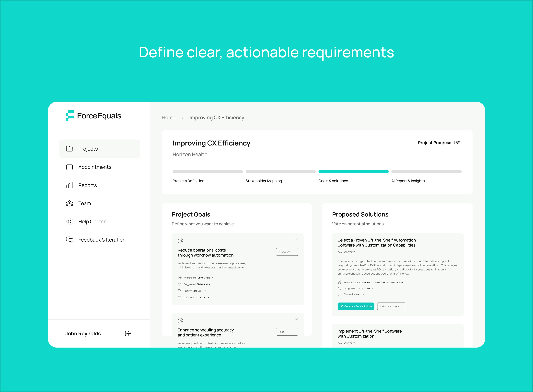533x392 pixels.
Task: Click the AI Report & Insights progress bar
Action: [426, 171]
